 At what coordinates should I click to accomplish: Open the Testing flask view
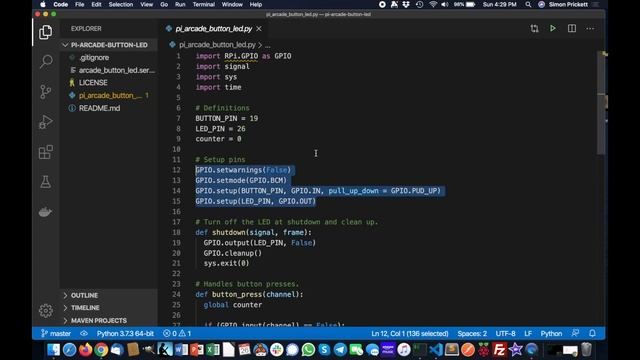coord(46,182)
